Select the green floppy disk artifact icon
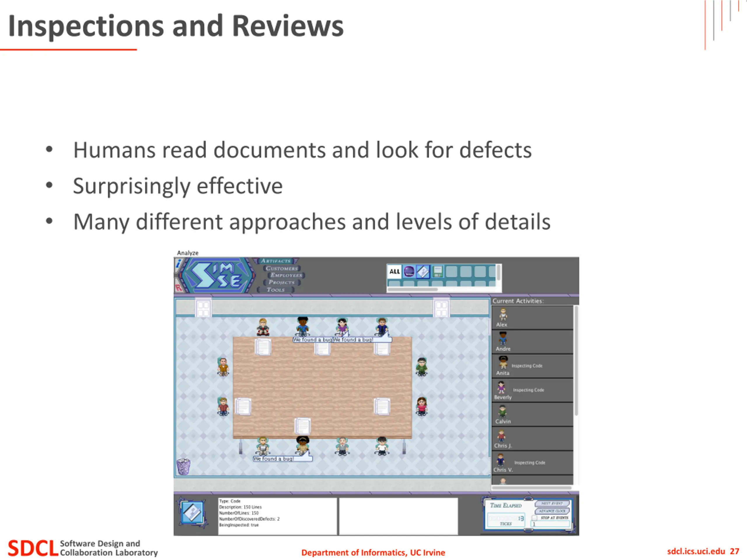747x560 pixels. (437, 271)
